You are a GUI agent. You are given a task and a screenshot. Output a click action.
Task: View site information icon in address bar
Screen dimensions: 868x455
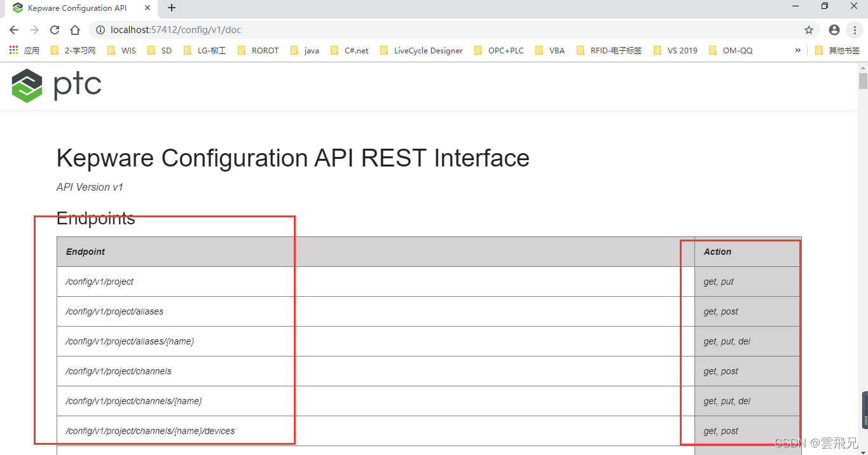coord(100,30)
